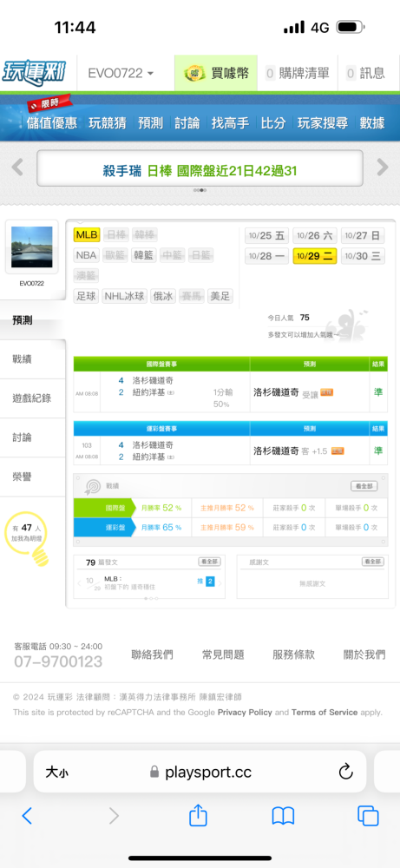Select date 10/28 一
The width and height of the screenshot is (400, 868).
pyautogui.click(x=266, y=256)
